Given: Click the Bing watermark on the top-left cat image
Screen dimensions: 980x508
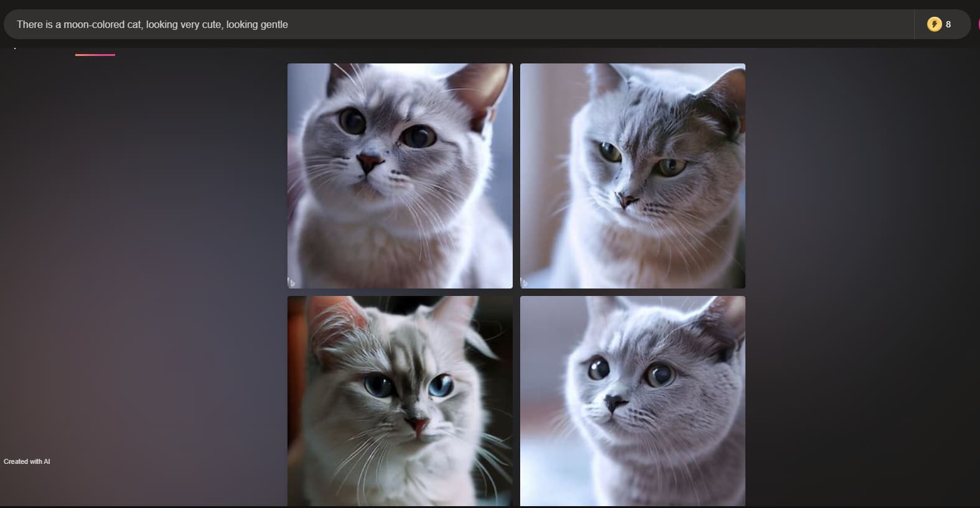Looking at the screenshot, I should pos(291,283).
